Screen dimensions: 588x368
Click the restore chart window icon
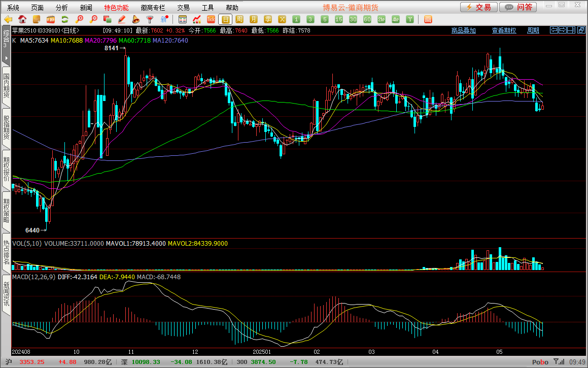tap(581, 30)
